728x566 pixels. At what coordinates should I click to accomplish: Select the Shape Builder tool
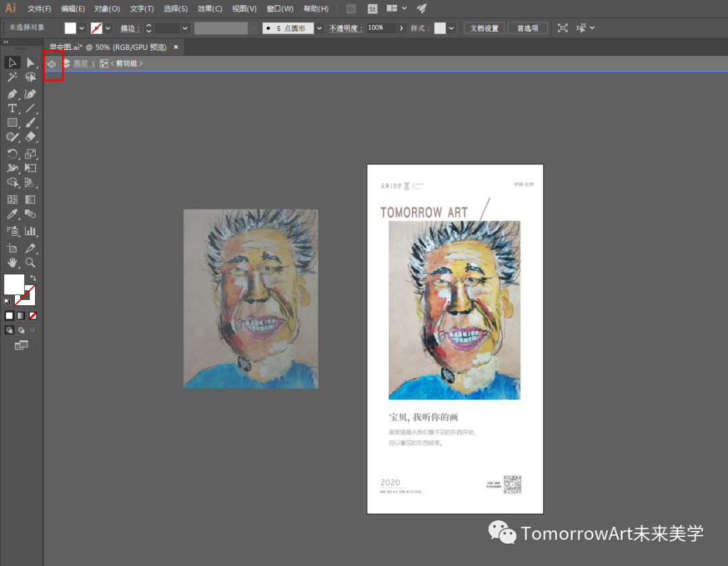[12, 183]
